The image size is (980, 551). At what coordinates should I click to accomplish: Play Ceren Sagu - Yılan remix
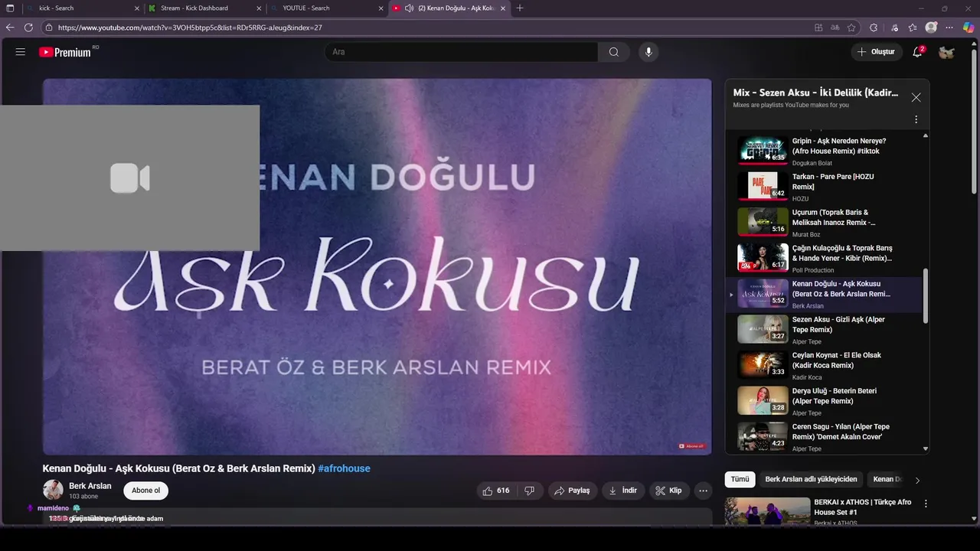pyautogui.click(x=823, y=437)
